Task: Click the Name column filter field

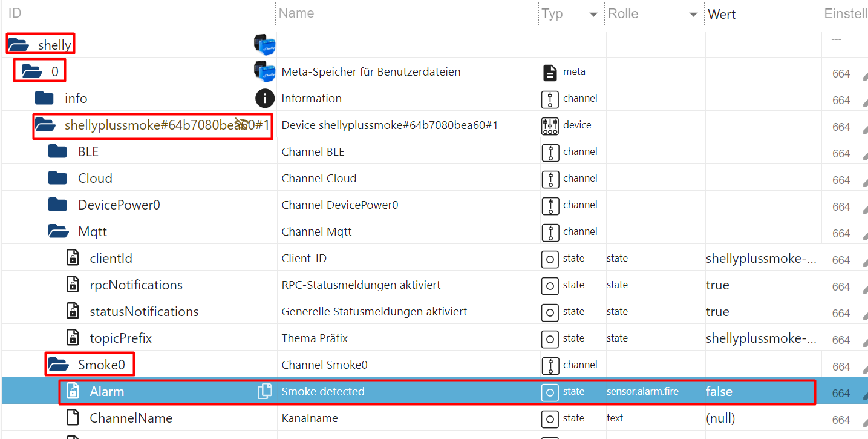Action: (x=405, y=13)
